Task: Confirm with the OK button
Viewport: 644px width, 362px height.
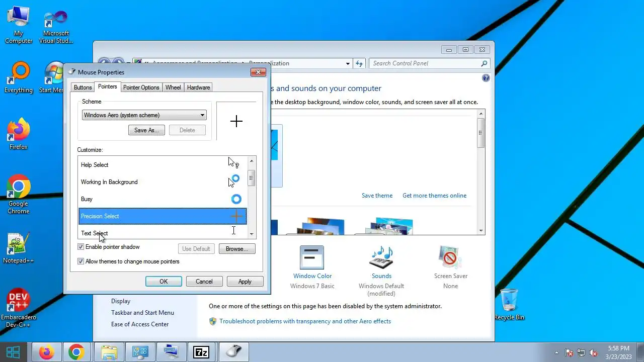Action: click(x=164, y=282)
